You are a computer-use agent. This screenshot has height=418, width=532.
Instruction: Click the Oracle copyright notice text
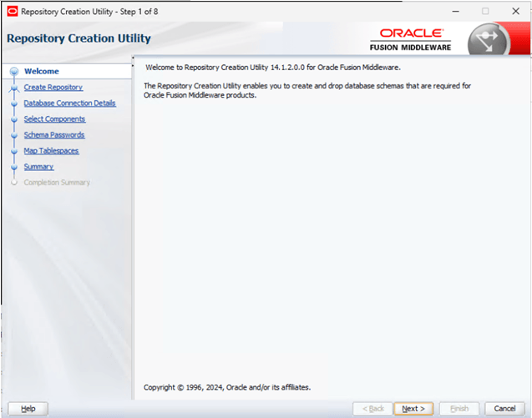click(x=227, y=387)
